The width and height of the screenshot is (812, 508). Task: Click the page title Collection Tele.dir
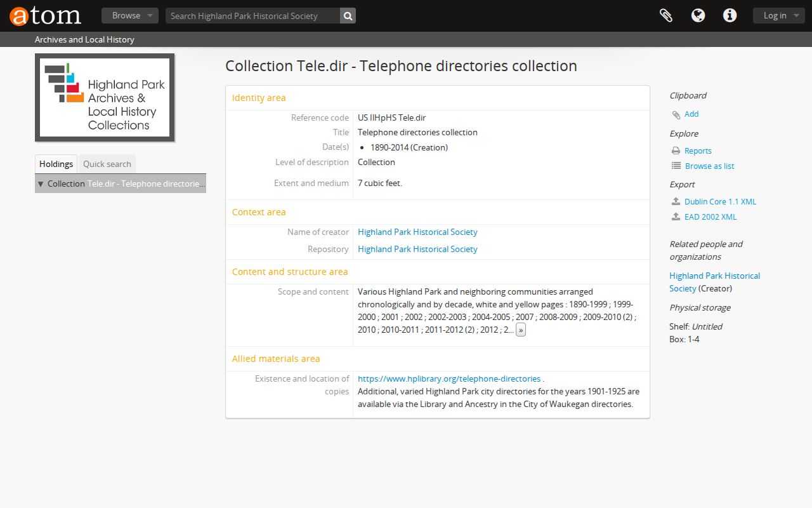(x=401, y=66)
